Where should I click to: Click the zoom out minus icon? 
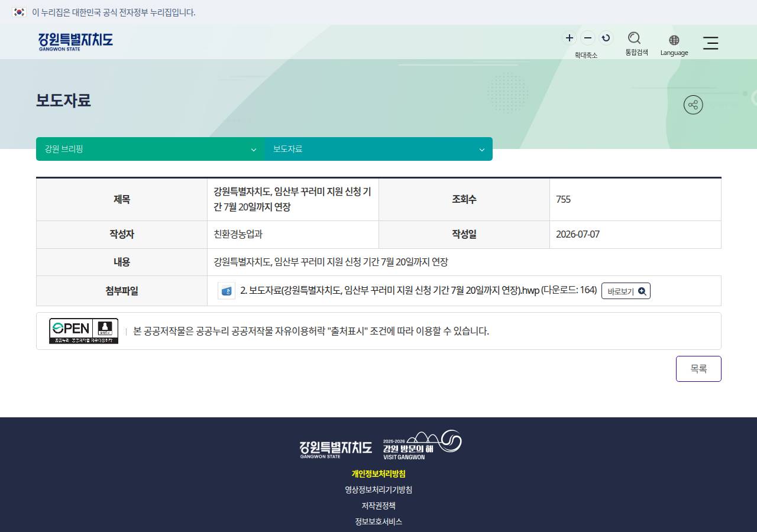587,38
